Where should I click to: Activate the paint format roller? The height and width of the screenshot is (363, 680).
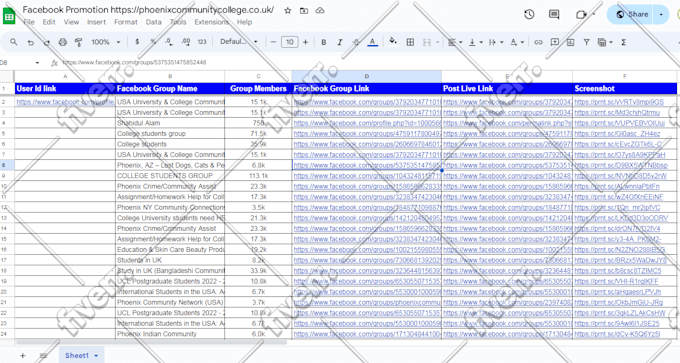78,42
